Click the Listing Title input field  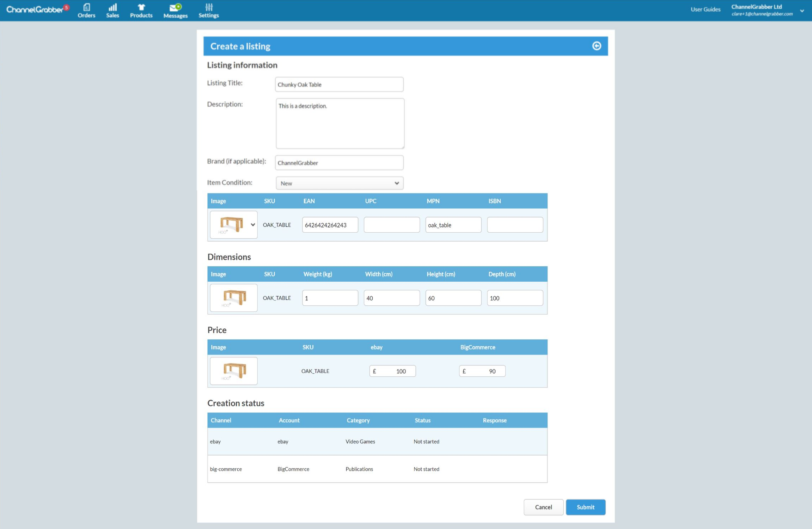click(x=339, y=84)
